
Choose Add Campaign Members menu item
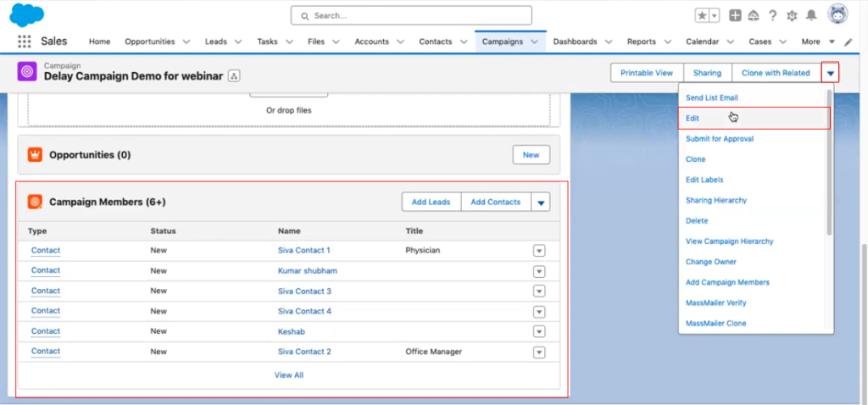coord(727,282)
